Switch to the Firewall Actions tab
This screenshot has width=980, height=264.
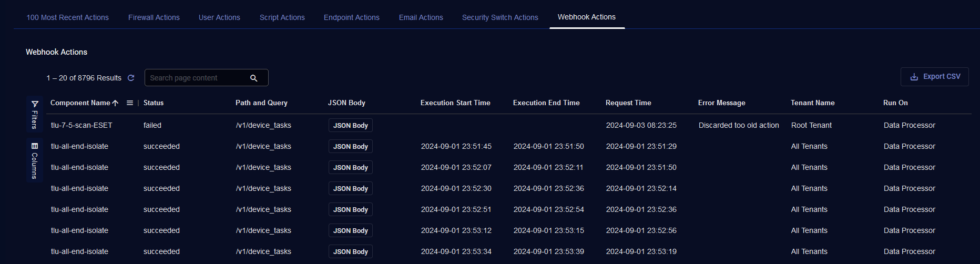tap(154, 17)
